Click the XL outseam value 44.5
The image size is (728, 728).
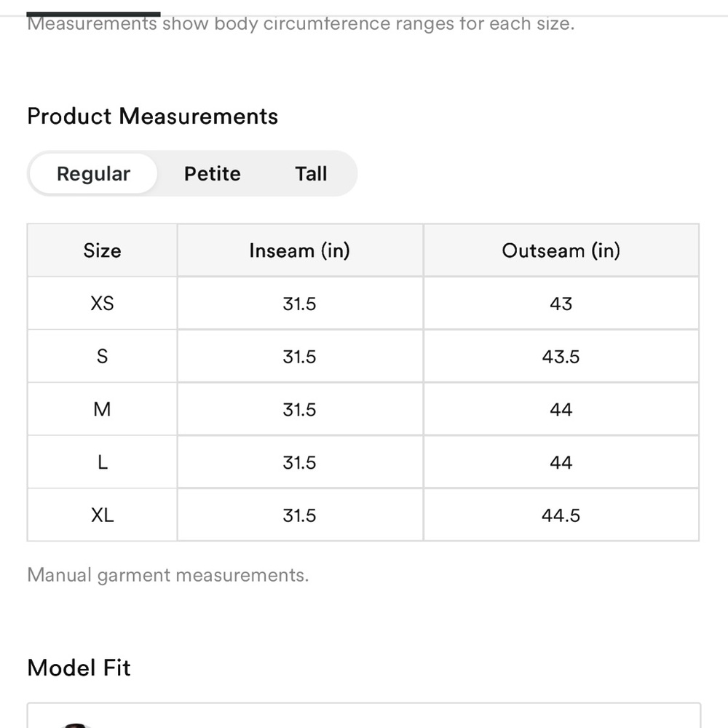tap(561, 515)
